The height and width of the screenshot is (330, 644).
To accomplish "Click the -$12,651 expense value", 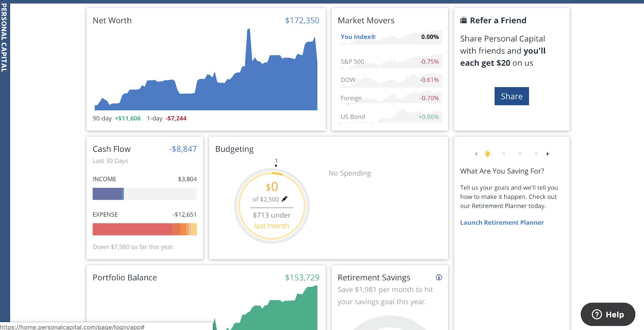I will 185,214.
